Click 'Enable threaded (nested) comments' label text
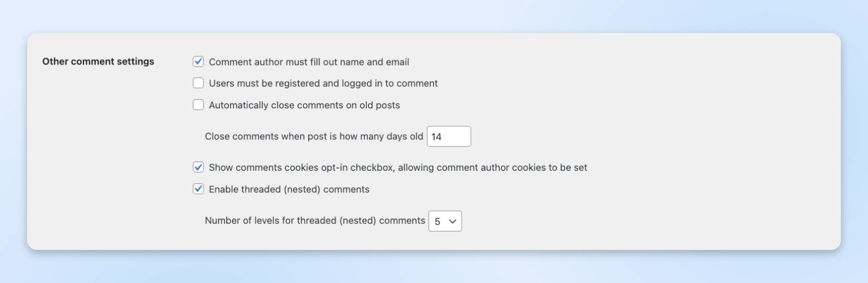 click(289, 189)
